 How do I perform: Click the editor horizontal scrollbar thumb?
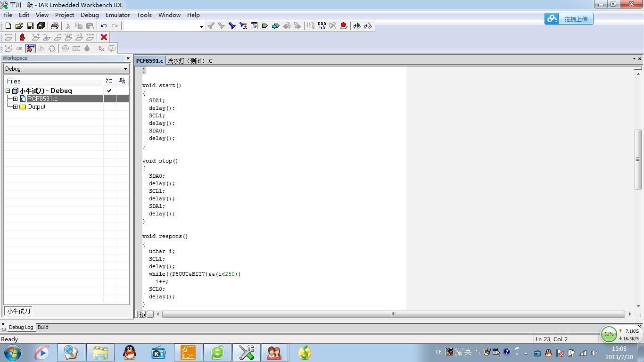click(394, 314)
